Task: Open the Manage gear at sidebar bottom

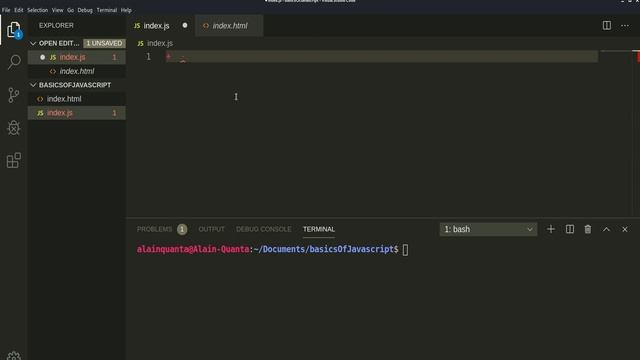Action: click(x=13, y=356)
